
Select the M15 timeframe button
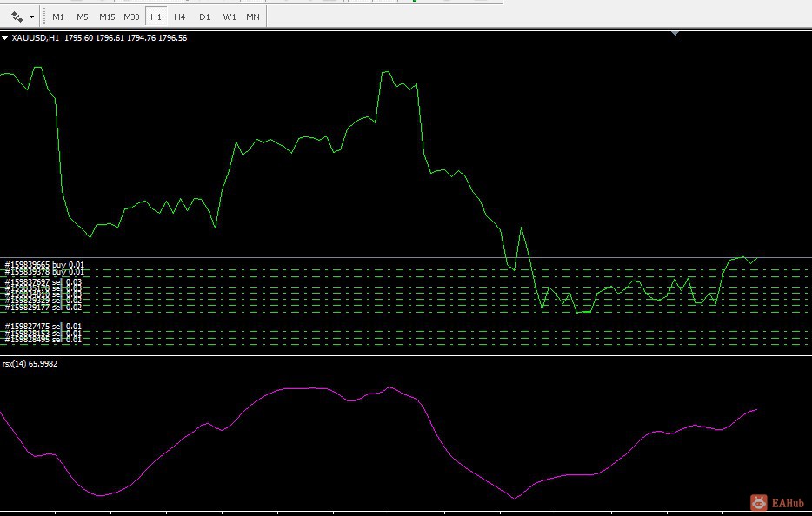pos(107,17)
